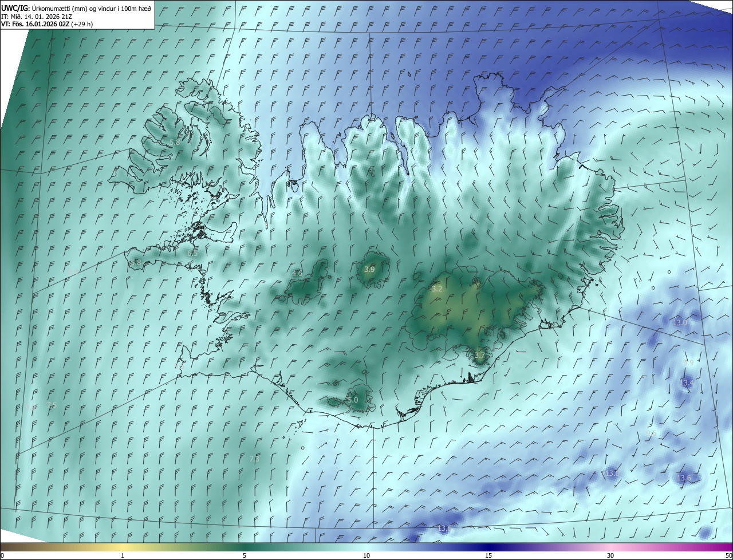The width and height of the screenshot is (733, 560).
Task: Click the 3.7 value label on the map
Action: click(480, 356)
